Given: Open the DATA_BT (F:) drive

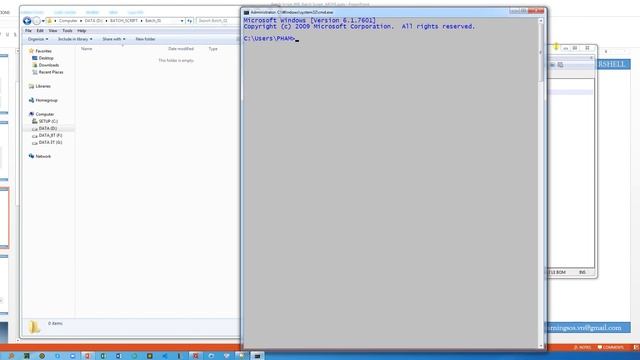Looking at the screenshot, I should click(50, 135).
